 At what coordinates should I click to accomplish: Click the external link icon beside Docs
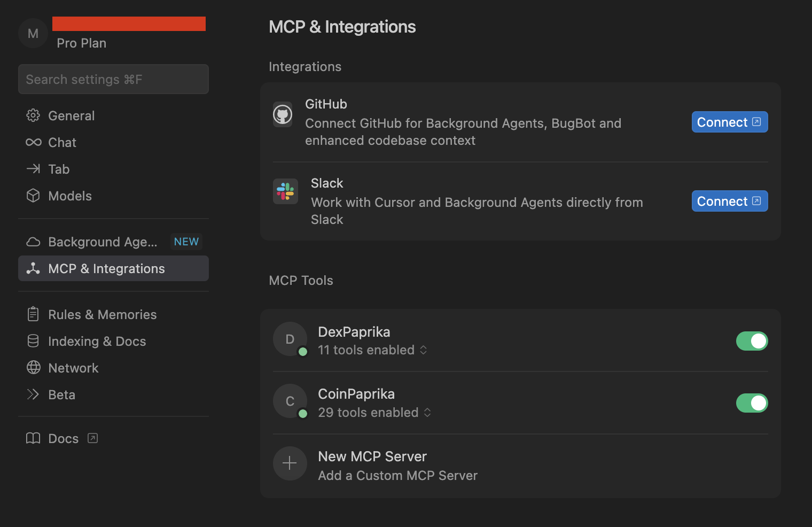point(92,438)
